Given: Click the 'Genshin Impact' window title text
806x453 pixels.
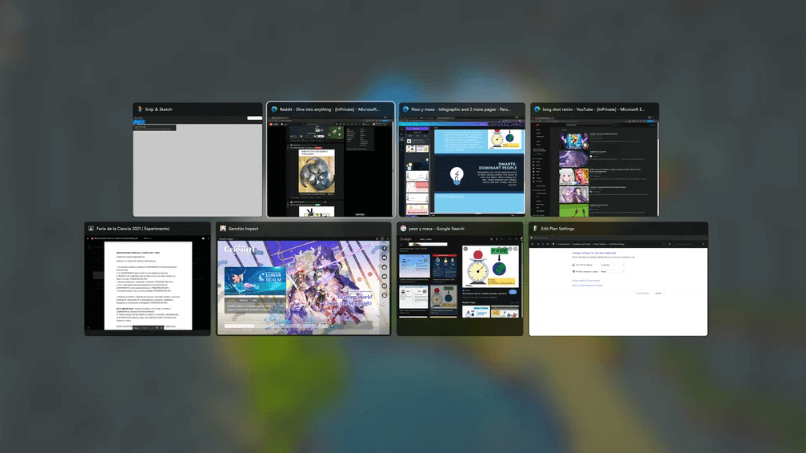Looking at the screenshot, I should [x=246, y=228].
